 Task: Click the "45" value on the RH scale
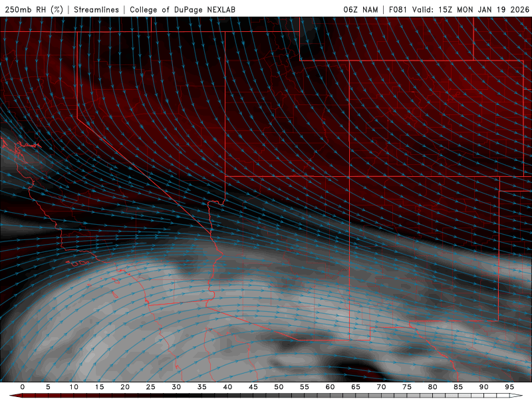[x=253, y=387]
